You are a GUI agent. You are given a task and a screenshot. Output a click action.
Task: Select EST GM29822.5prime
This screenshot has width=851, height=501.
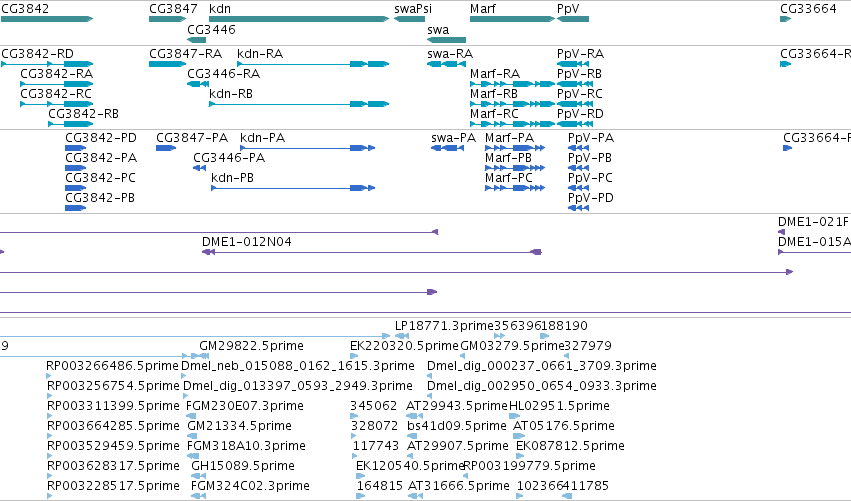point(251,346)
